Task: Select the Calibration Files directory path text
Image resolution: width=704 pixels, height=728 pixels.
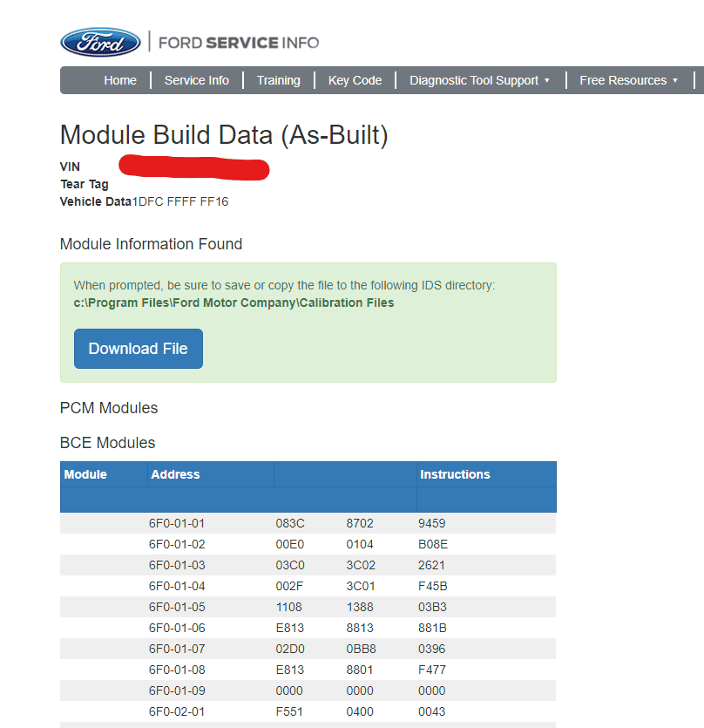Action: coord(234,303)
